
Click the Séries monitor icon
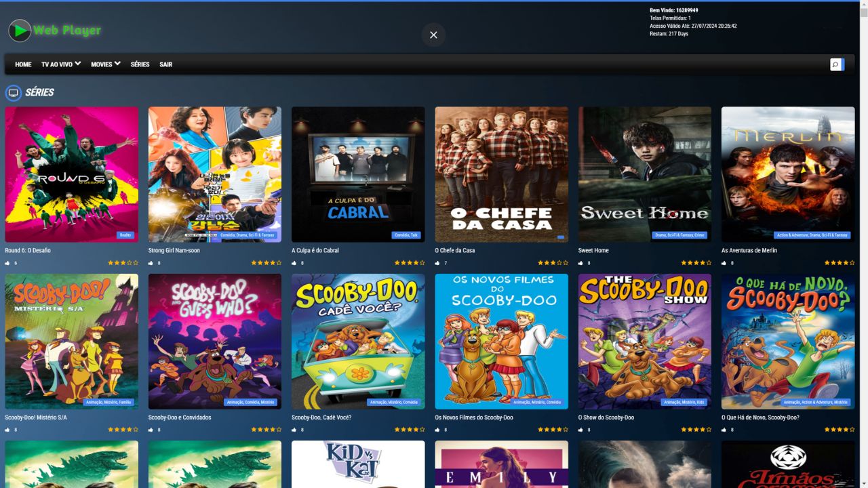[13, 93]
